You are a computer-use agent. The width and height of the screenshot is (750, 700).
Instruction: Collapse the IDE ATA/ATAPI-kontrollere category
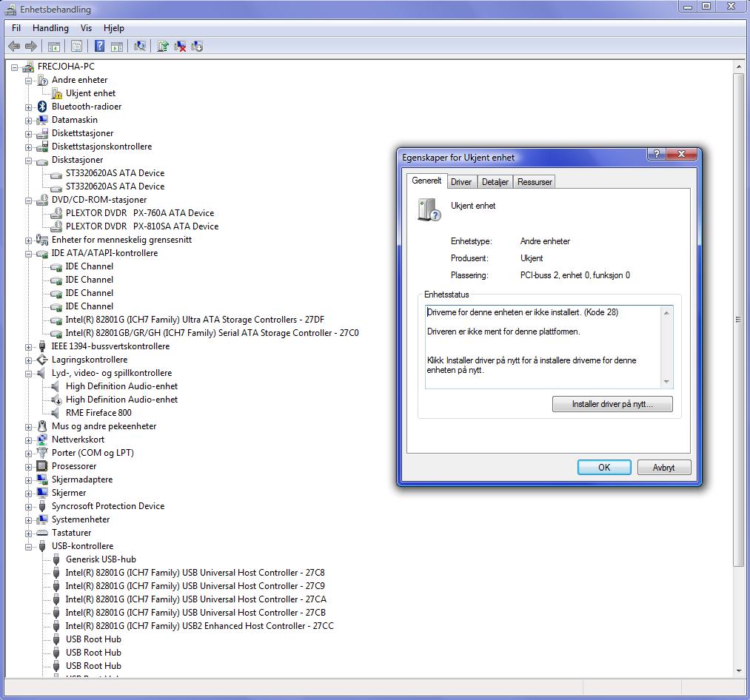(28, 254)
